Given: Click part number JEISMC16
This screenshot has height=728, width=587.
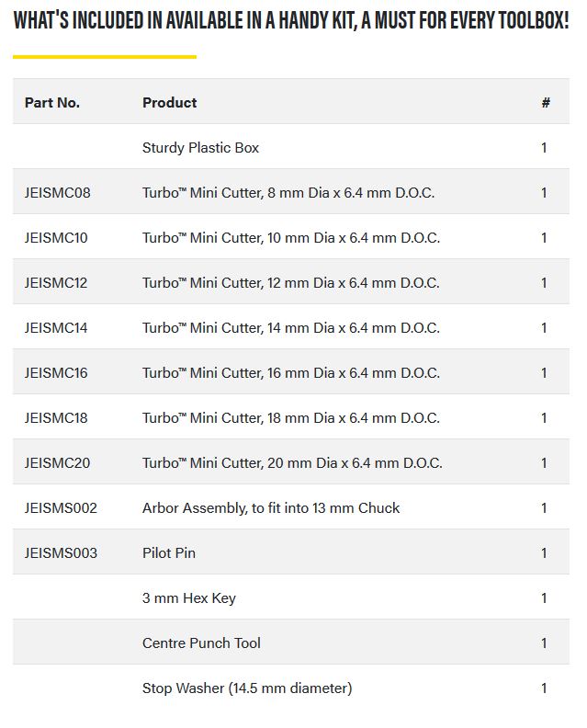Looking at the screenshot, I should (x=57, y=373).
